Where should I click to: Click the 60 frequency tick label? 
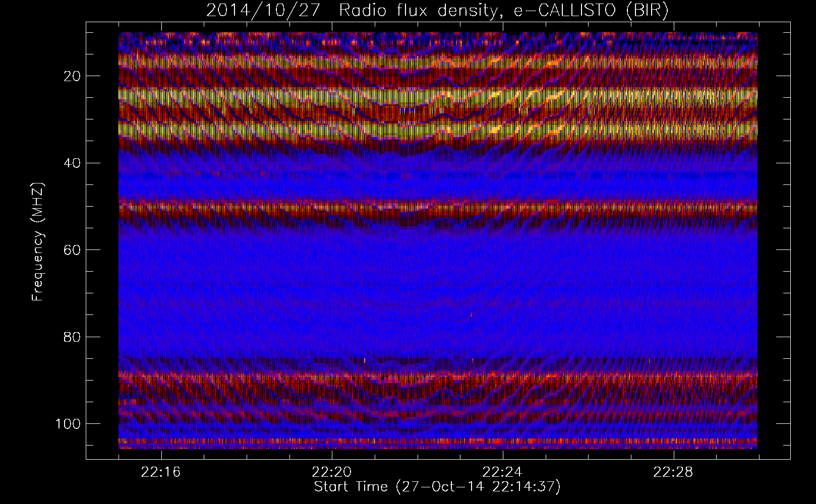[x=72, y=249]
